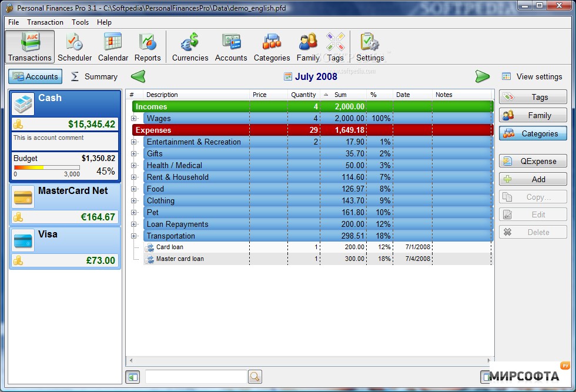Click the Card loan transaction icon
The image size is (576, 392).
(150, 247)
